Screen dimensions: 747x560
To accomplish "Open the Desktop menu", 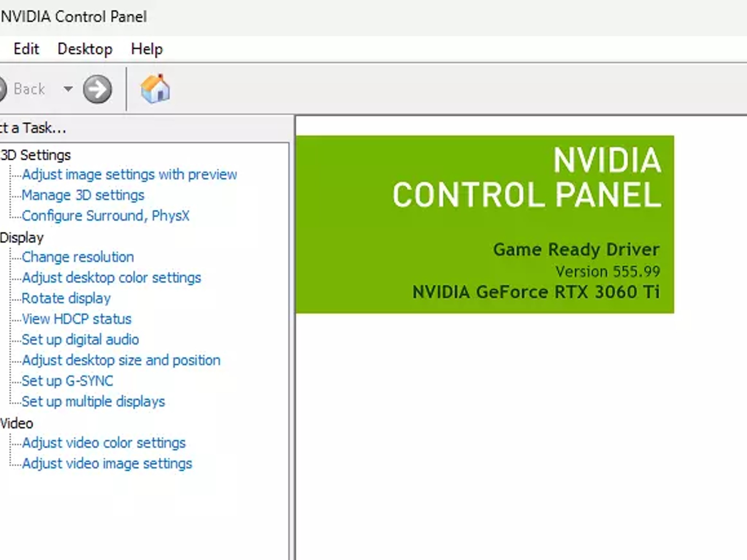I will pyautogui.click(x=85, y=49).
